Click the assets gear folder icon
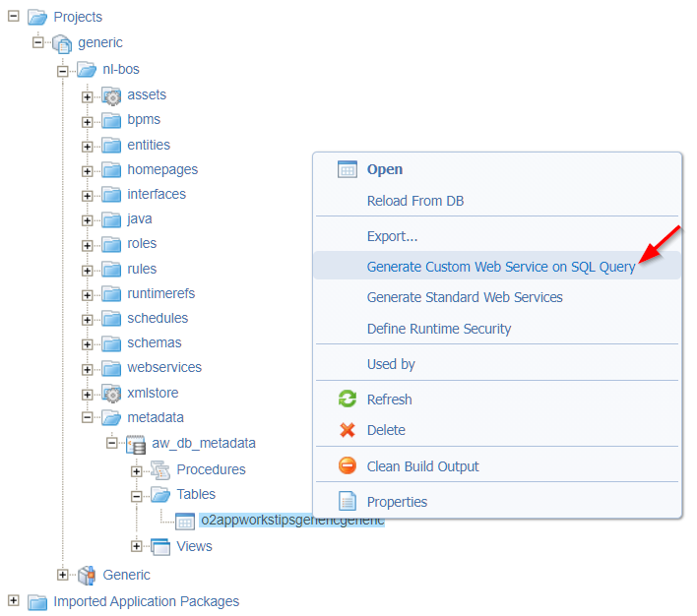 pos(111,95)
